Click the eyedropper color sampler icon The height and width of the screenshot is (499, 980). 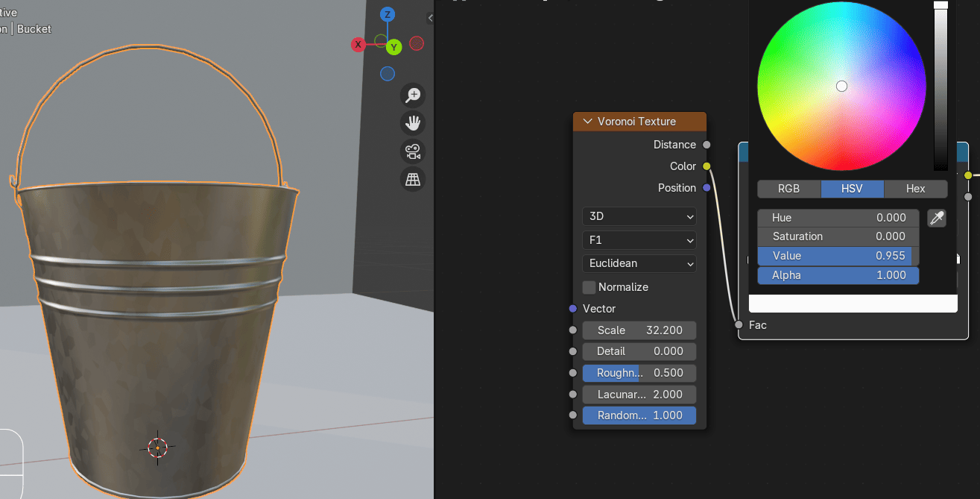click(x=937, y=218)
